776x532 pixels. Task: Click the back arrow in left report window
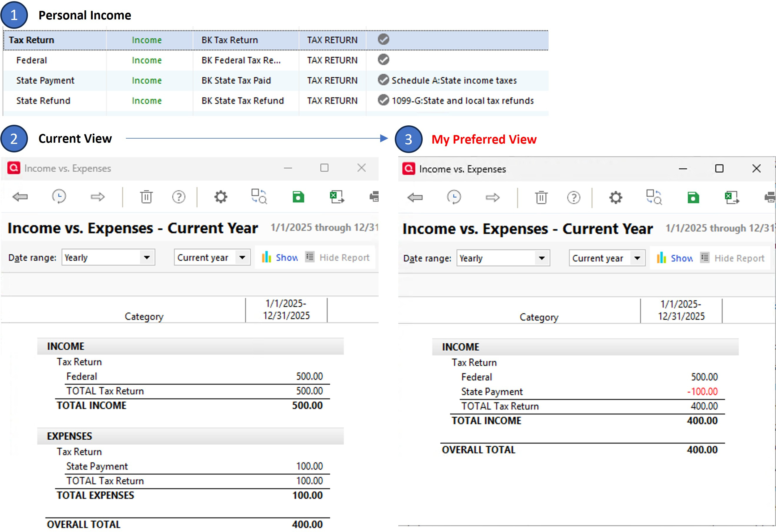click(x=20, y=197)
